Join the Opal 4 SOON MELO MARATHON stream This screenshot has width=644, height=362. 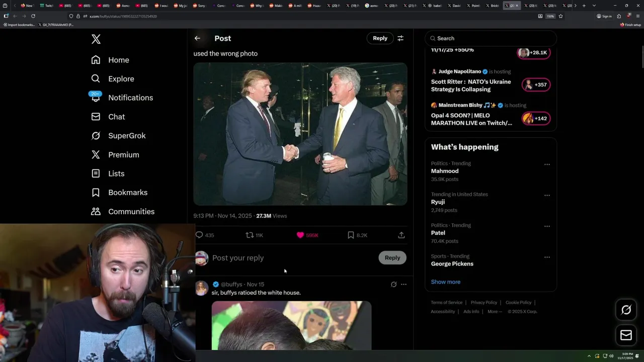click(x=471, y=119)
